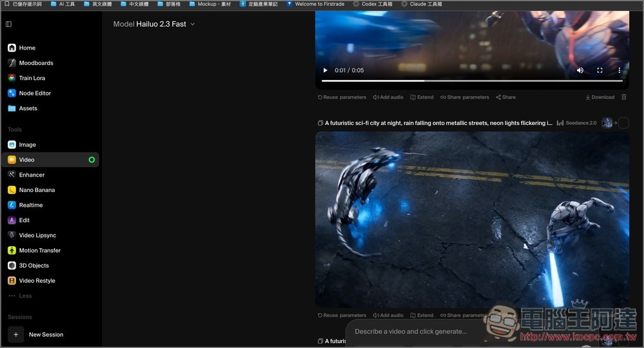Screen dimensions: 644x348
Task: Click Share parameters for the Seedance 2.0 video
Action: (x=464, y=316)
